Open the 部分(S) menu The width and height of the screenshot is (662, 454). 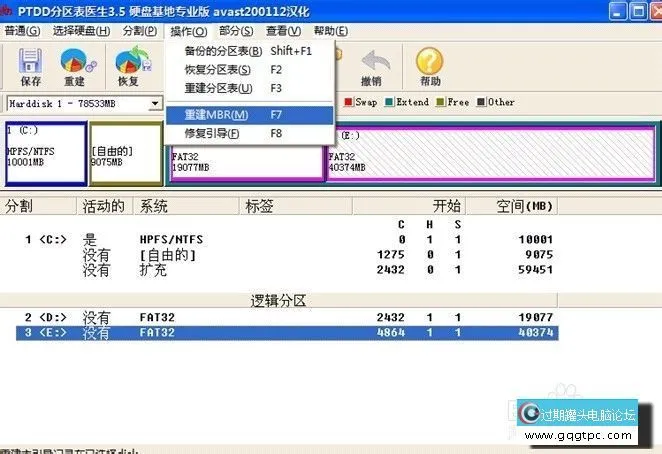(236, 31)
